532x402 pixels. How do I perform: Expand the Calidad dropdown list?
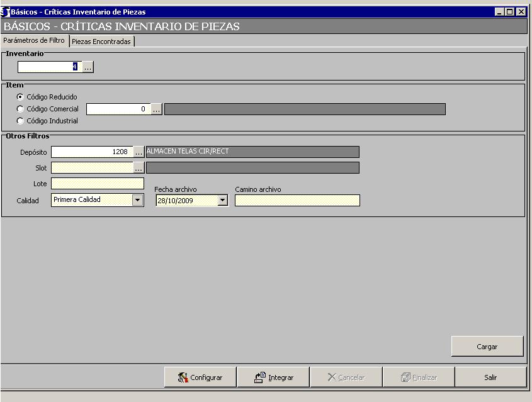click(x=137, y=200)
